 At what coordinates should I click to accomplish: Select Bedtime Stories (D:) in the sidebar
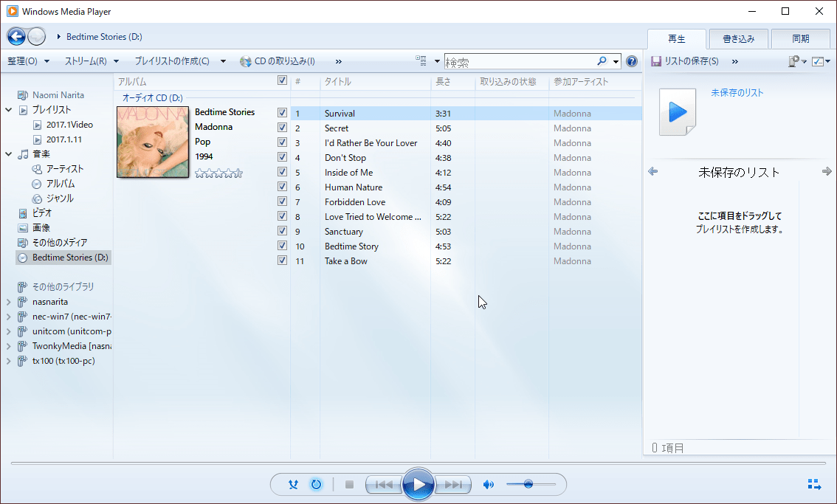pyautogui.click(x=63, y=258)
